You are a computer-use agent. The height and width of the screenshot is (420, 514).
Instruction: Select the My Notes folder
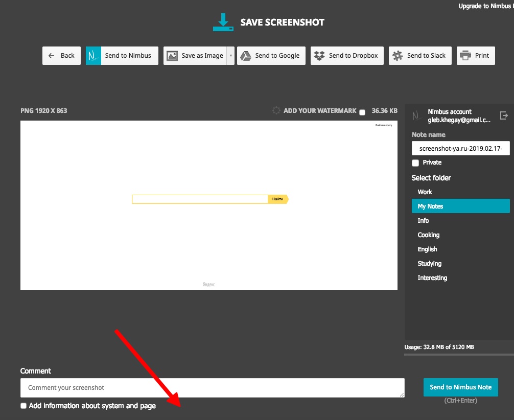(460, 206)
